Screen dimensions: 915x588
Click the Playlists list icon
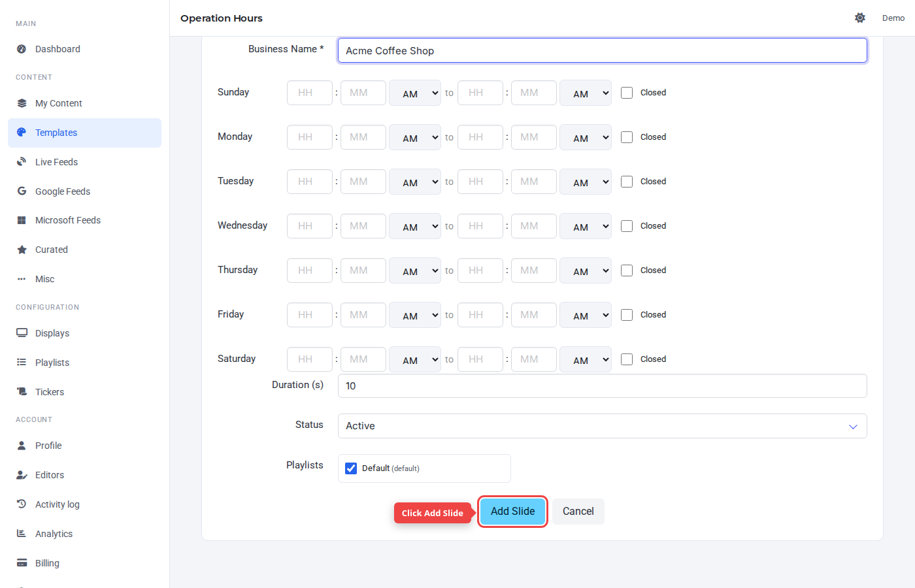click(x=22, y=363)
